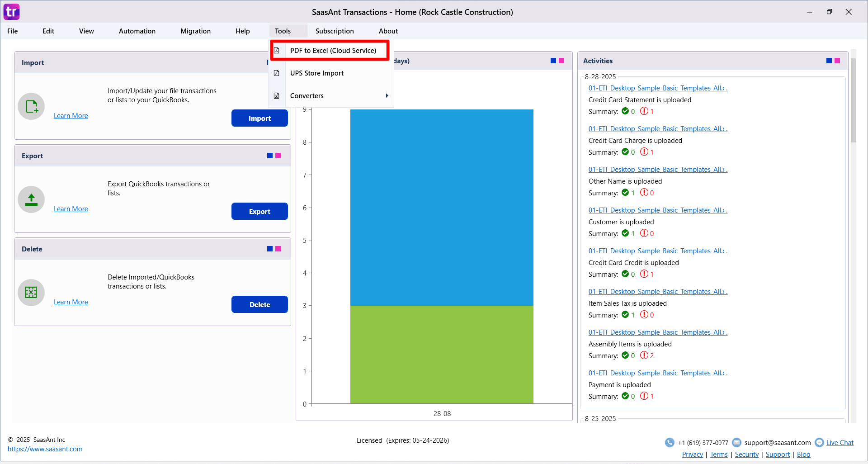The image size is (868, 464).
Task: Click the green import file icon
Action: coord(31,106)
